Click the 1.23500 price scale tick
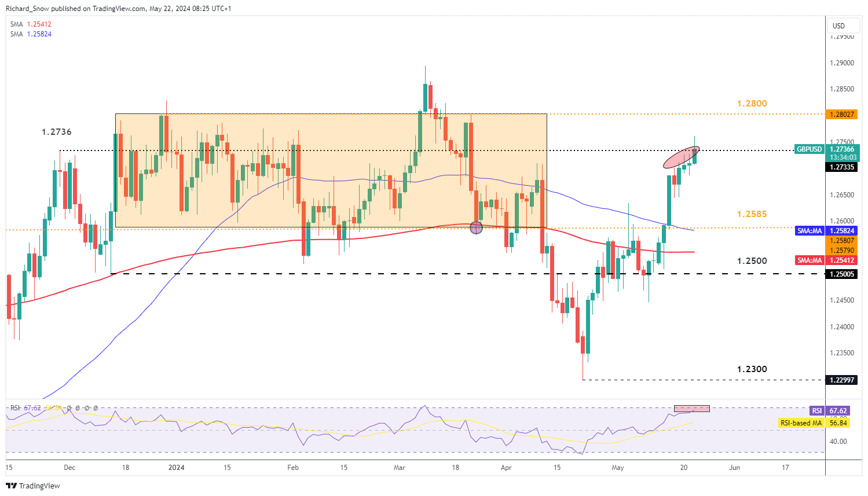The height and width of the screenshot is (496, 868). [x=843, y=353]
